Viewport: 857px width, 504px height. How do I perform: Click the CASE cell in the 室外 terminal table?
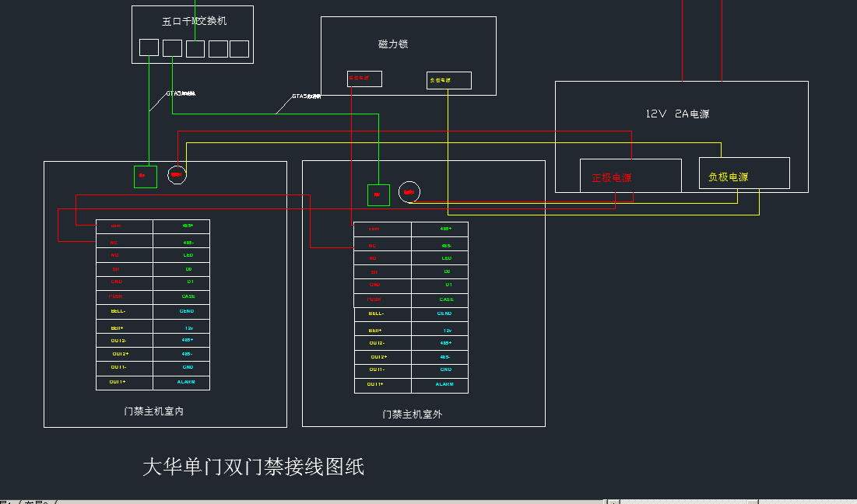coord(440,300)
